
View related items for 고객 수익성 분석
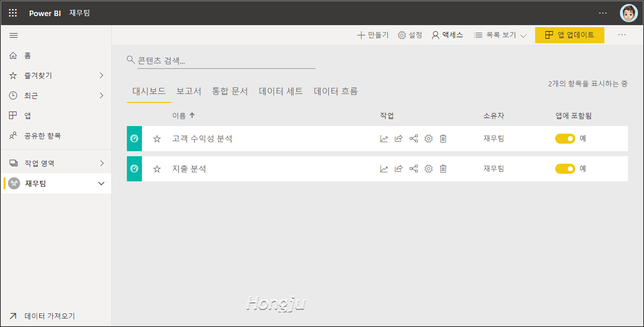pyautogui.click(x=414, y=139)
